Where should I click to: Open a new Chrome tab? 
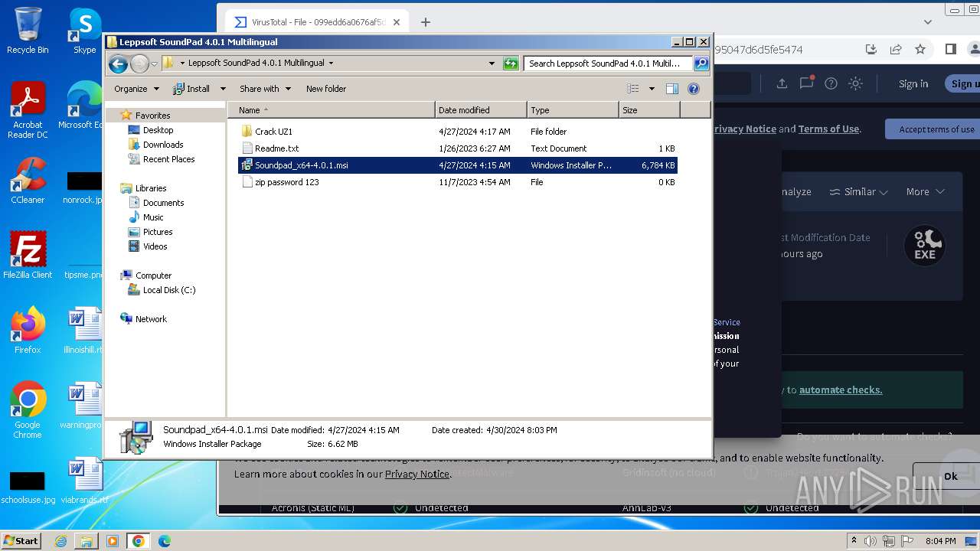coord(426,22)
